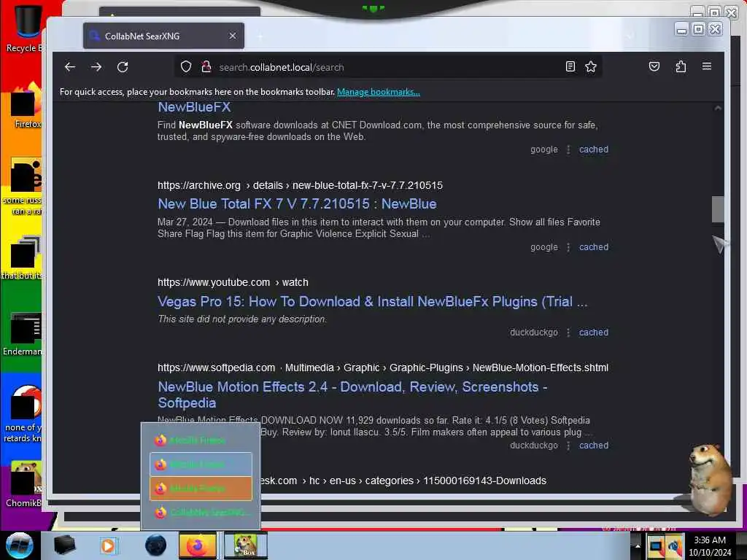Click the address bar showing search.collabnet.local/search
747x560 pixels.
[388, 67]
